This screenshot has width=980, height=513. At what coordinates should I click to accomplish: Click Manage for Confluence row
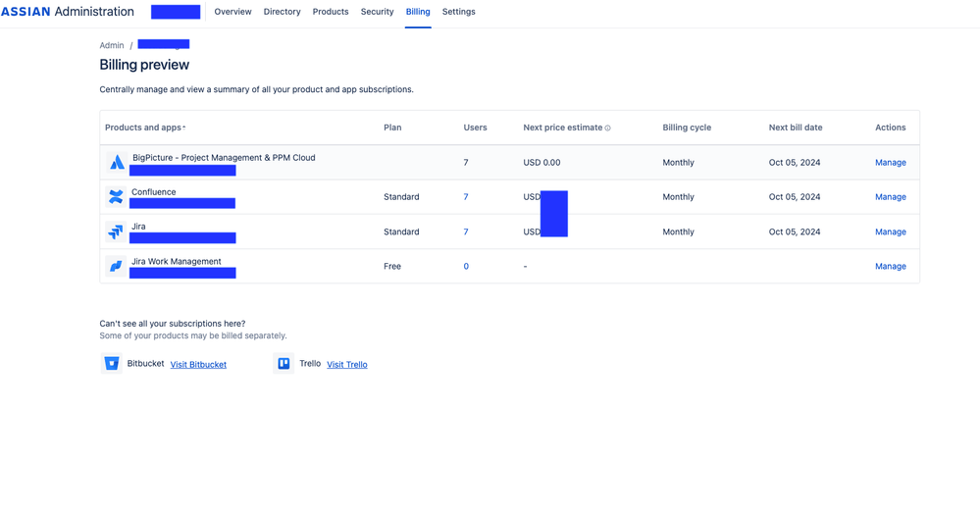tap(891, 197)
